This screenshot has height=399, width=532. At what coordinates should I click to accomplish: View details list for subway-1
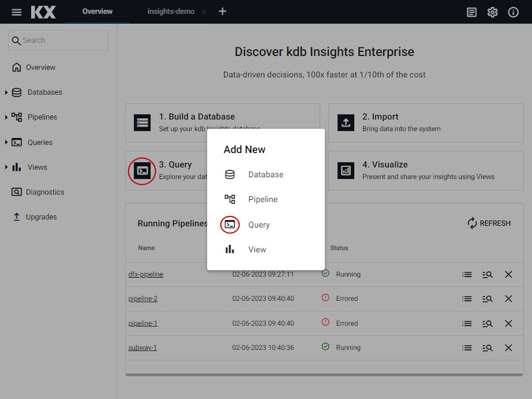coord(467,348)
